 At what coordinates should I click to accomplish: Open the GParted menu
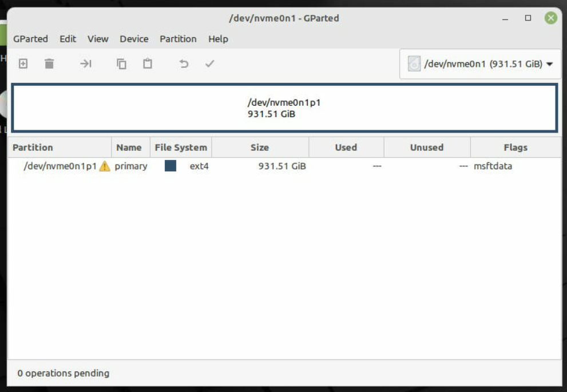point(30,39)
